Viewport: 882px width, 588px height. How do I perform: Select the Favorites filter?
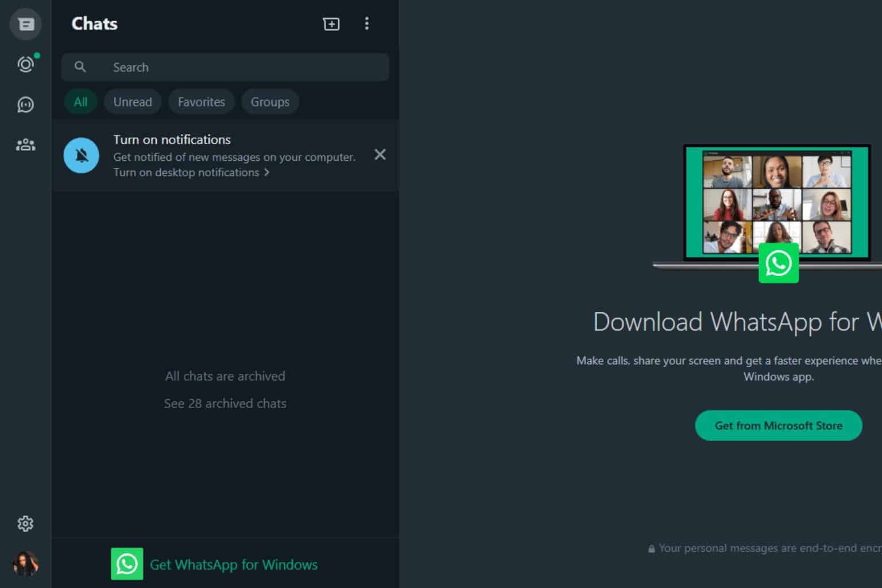pos(202,102)
